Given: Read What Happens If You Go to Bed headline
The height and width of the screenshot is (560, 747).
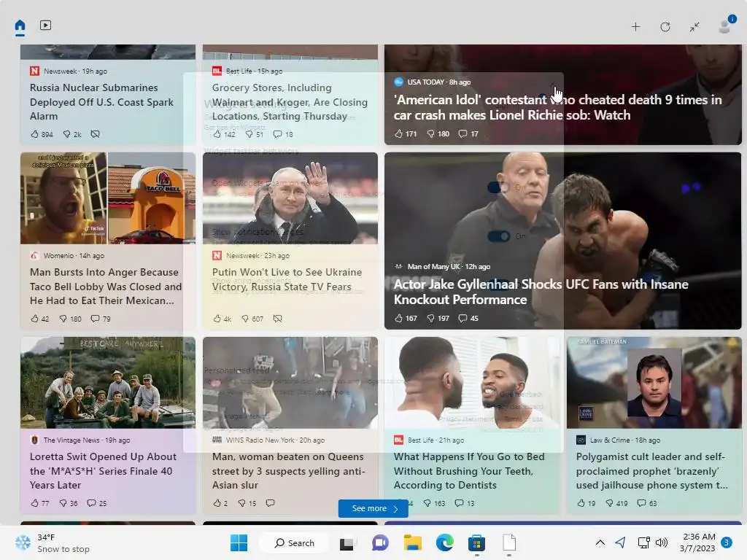Looking at the screenshot, I should (469, 470).
